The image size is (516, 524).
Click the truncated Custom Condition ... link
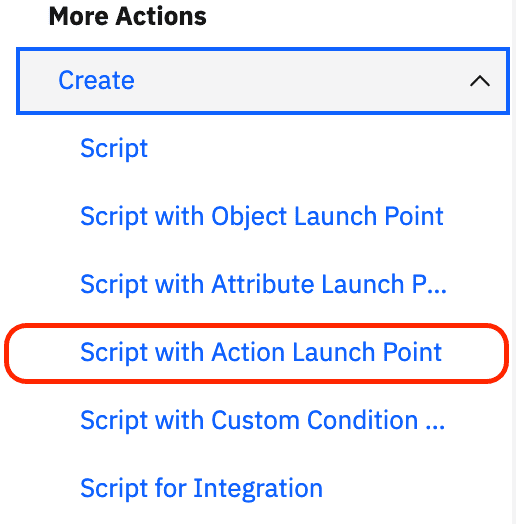coord(263,420)
